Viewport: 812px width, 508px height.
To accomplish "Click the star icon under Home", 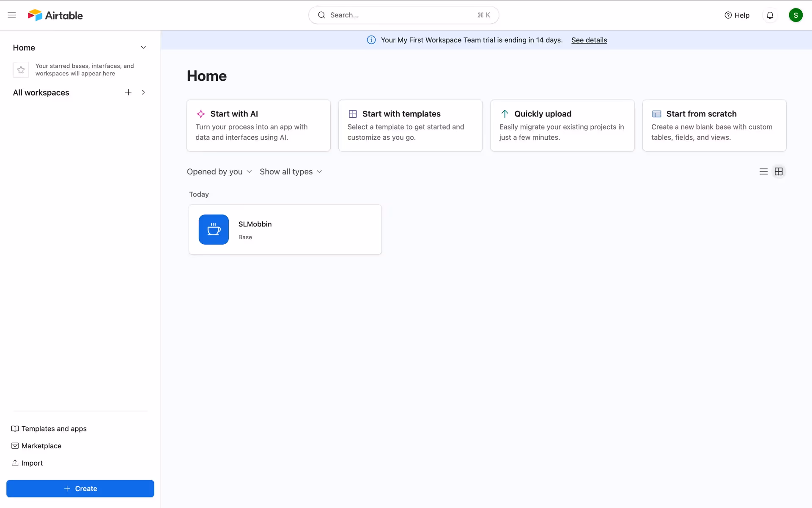I will tap(21, 70).
